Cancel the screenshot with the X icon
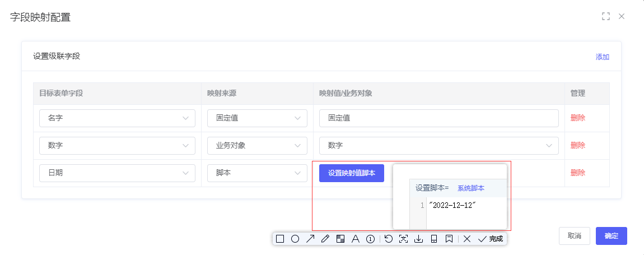This screenshot has width=644, height=255. (467, 239)
